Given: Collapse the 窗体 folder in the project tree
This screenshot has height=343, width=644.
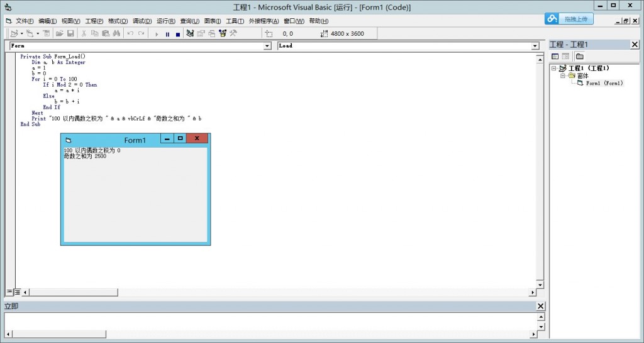Looking at the screenshot, I should [x=563, y=75].
